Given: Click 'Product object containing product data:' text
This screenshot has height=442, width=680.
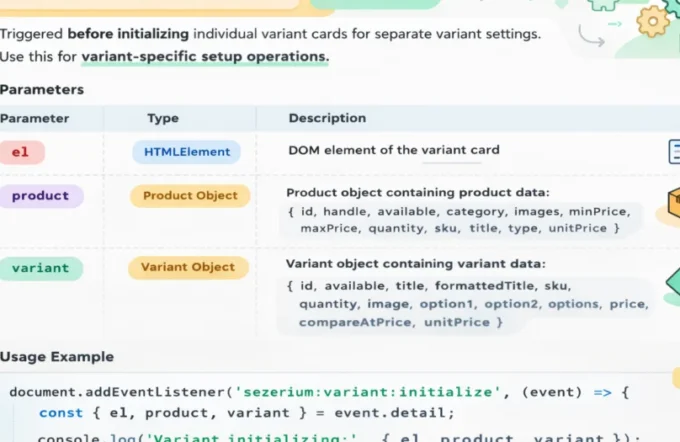Looking at the screenshot, I should (x=418, y=193).
